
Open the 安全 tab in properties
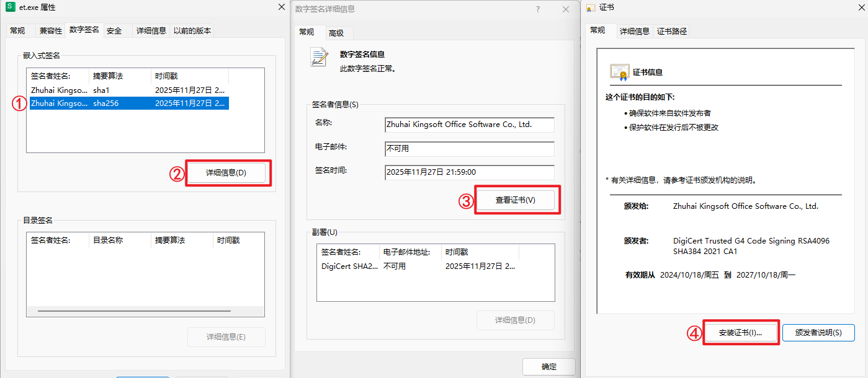point(114,31)
